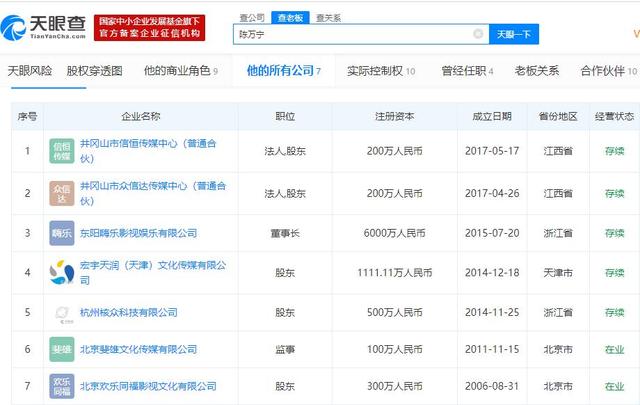Click the red official credit agency banner
This screenshot has width=640, height=405.
point(149,28)
